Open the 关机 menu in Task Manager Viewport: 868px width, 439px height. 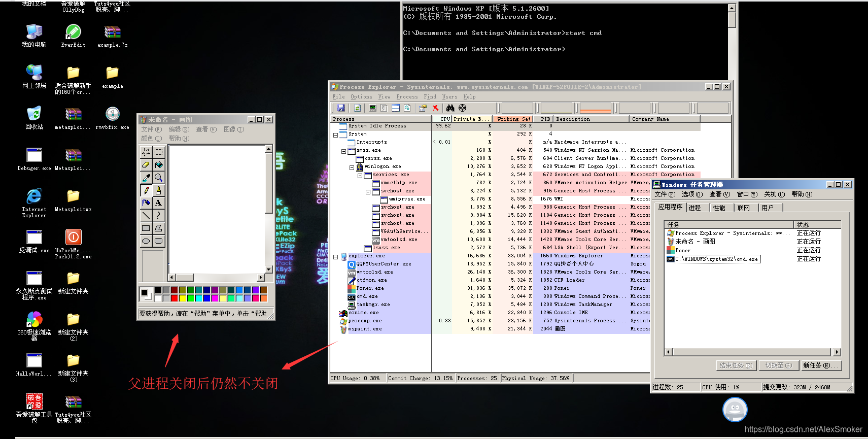[774, 194]
